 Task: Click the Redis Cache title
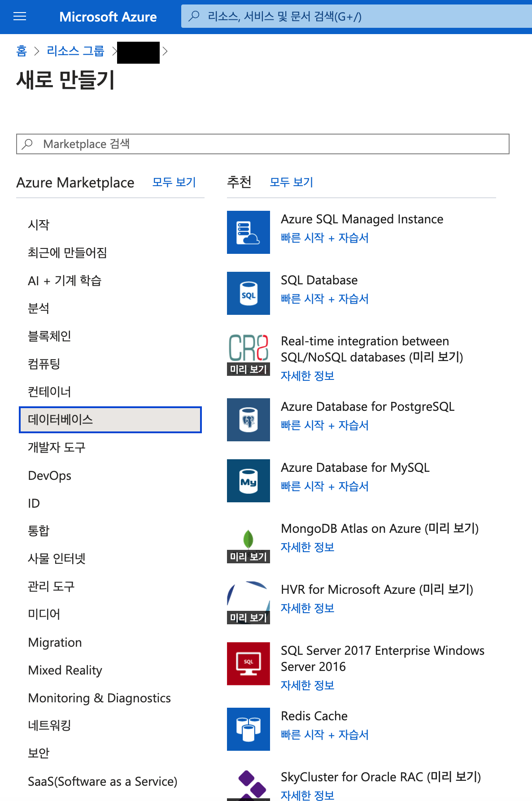(x=314, y=716)
